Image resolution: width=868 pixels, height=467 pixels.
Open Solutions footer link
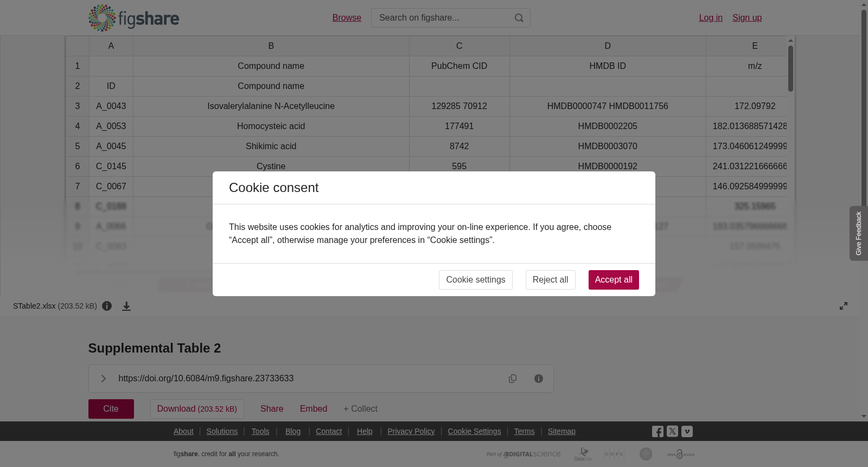pyautogui.click(x=222, y=431)
